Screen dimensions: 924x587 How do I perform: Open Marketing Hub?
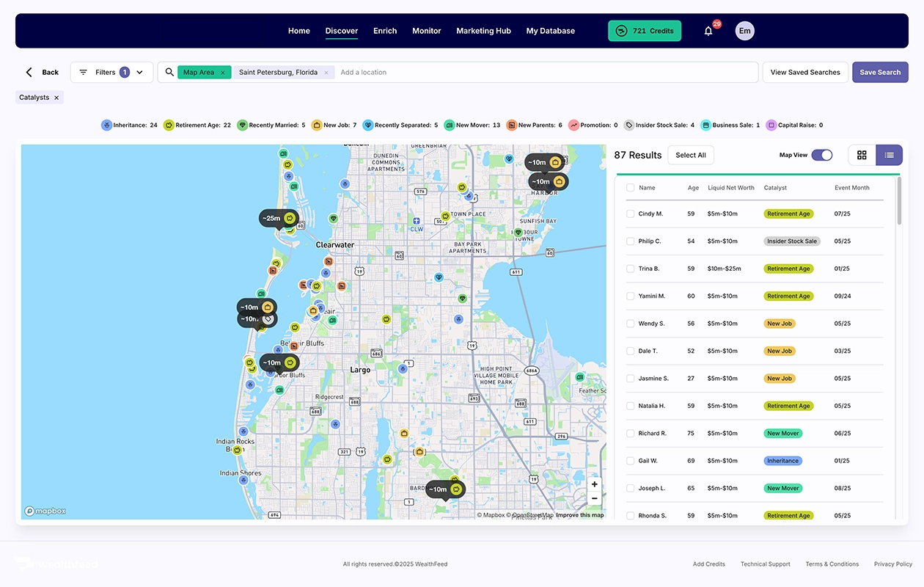483,31
